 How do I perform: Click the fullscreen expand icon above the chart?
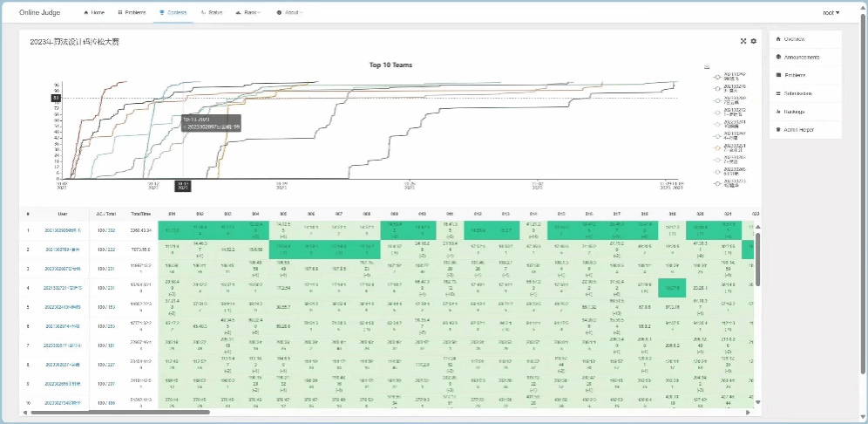(x=743, y=41)
